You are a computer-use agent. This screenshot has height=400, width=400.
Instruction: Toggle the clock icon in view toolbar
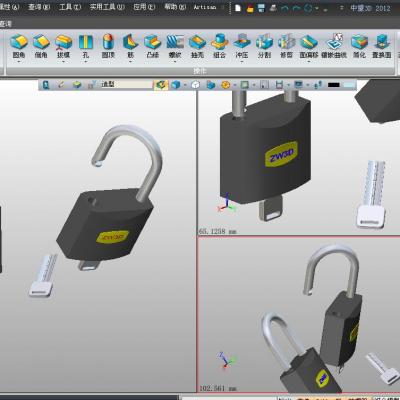(196, 85)
